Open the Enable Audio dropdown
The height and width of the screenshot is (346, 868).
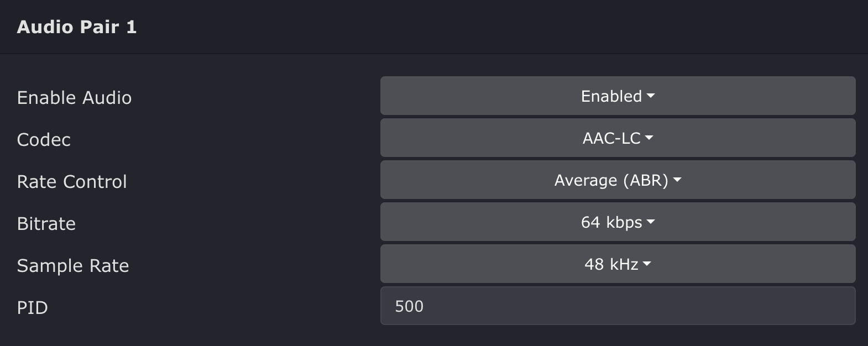[x=618, y=96]
